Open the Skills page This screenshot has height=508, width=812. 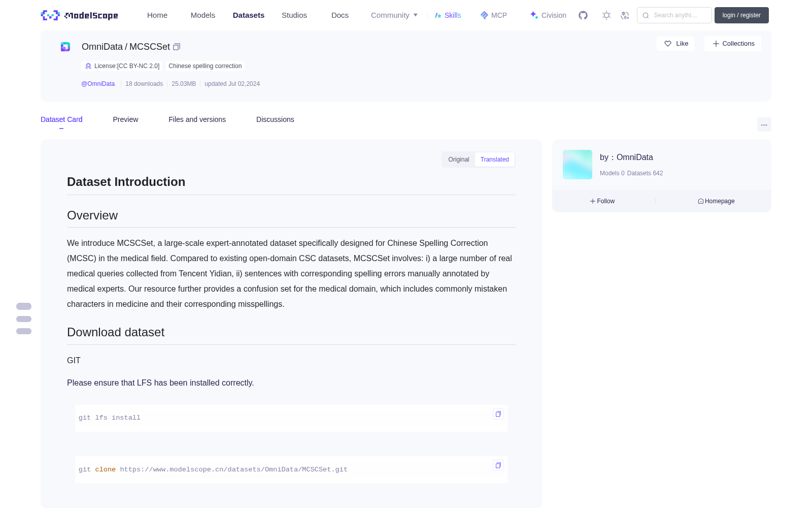(x=448, y=15)
